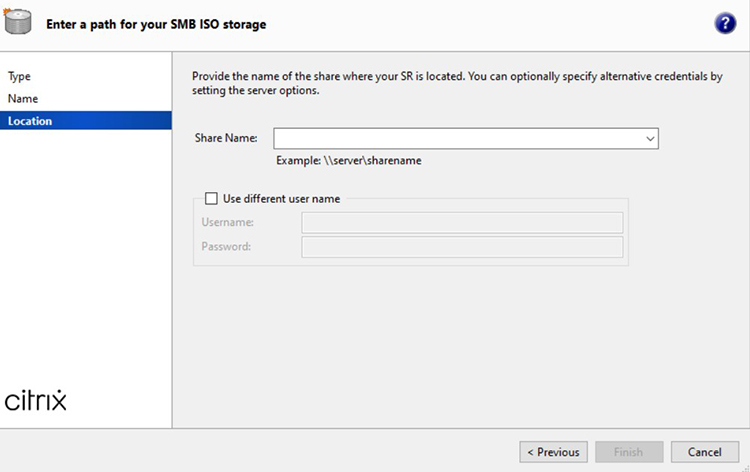Click the 'Share Name:' label

click(x=226, y=138)
